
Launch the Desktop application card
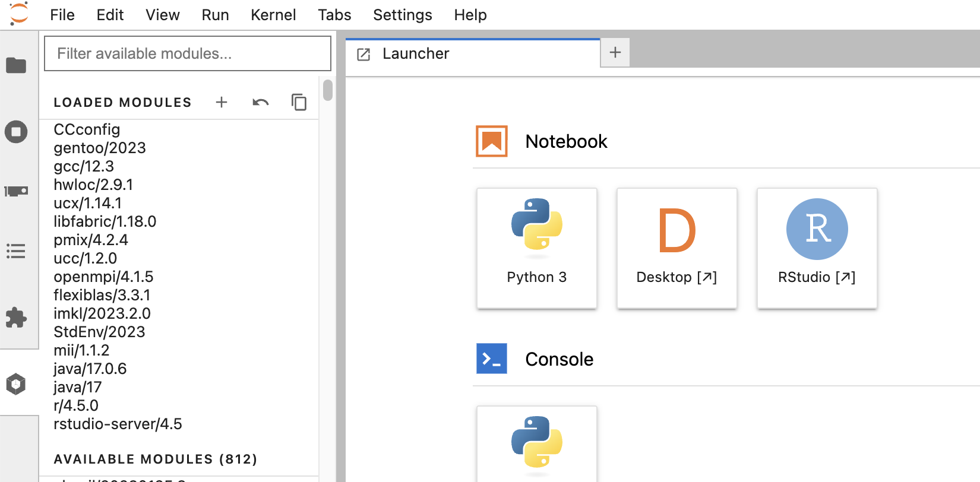[x=677, y=248]
